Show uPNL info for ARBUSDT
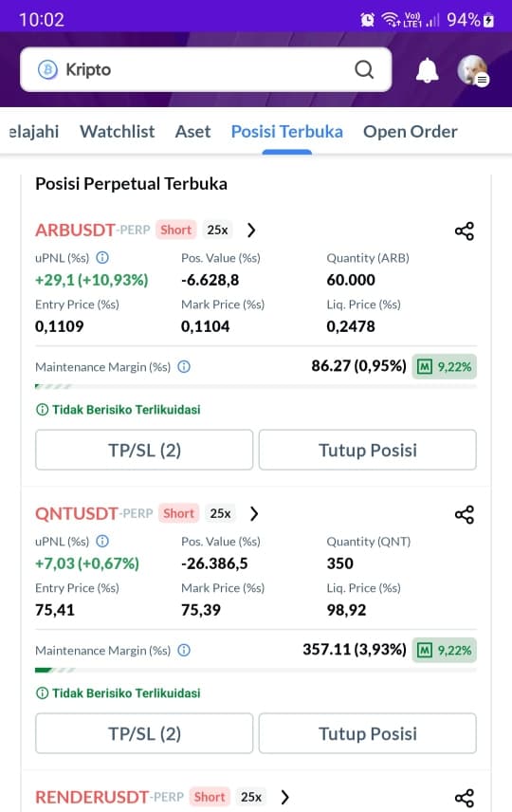Image resolution: width=512 pixels, height=812 pixels. 102,257
